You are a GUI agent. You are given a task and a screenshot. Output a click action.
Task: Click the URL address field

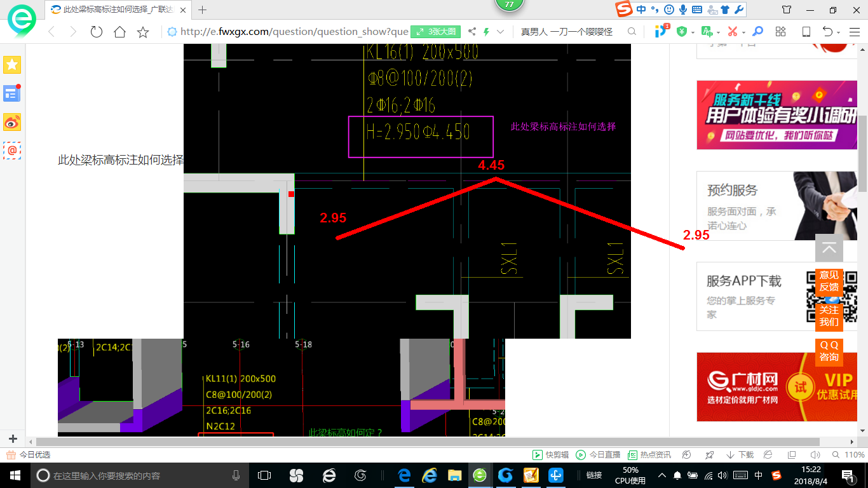pos(294,32)
